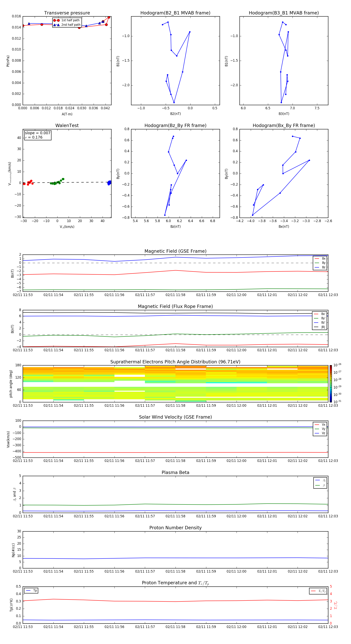Click the WalenTest 'V_A(km/s)' x-axis label

(x=67, y=227)
